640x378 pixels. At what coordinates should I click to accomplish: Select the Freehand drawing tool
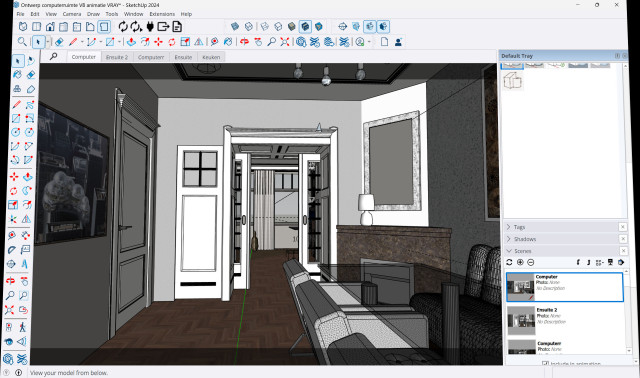click(29, 105)
